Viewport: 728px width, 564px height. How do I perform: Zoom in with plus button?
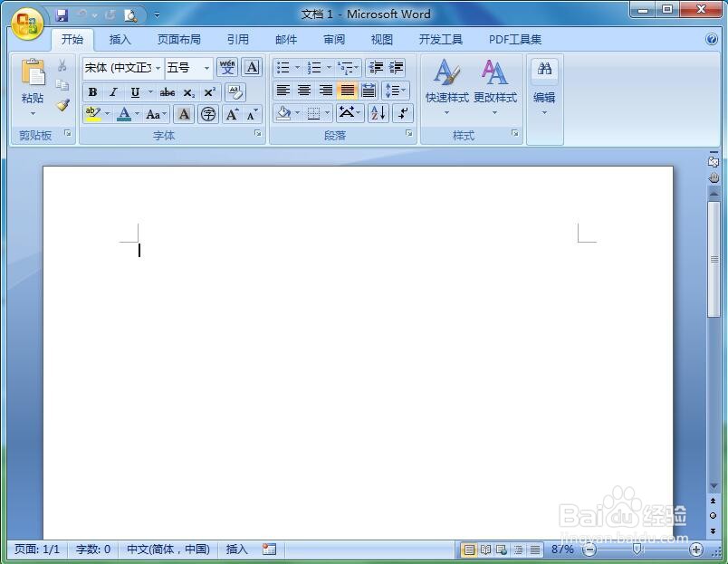point(695,550)
